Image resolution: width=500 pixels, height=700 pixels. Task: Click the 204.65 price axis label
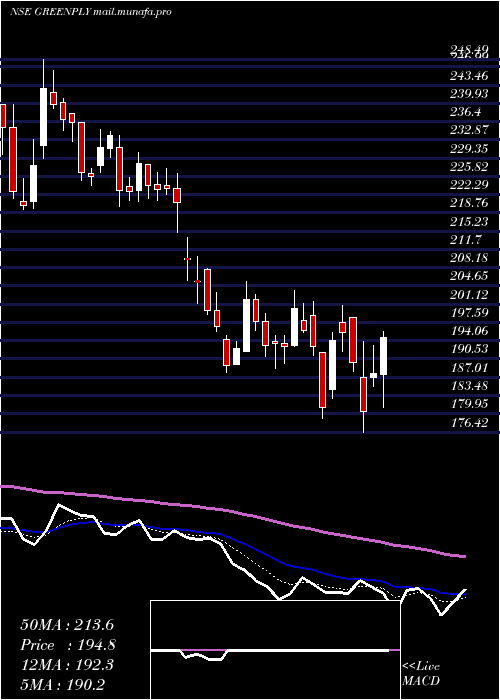469,276
